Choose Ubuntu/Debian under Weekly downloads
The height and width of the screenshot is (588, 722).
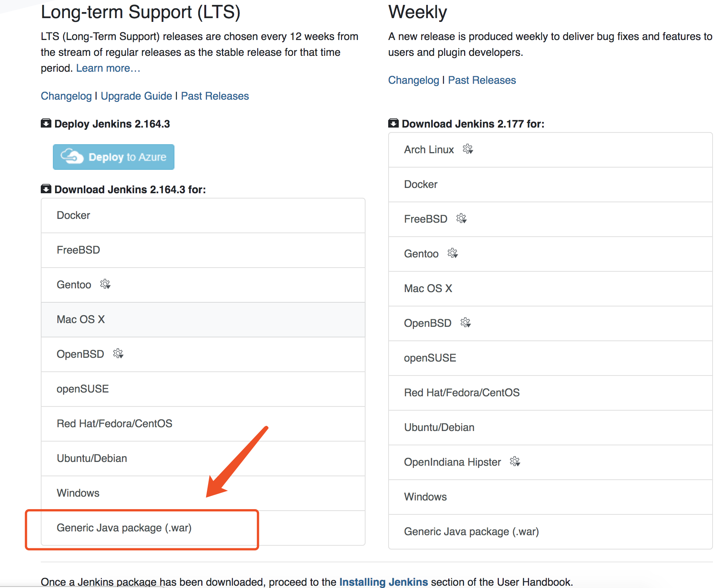[439, 427]
